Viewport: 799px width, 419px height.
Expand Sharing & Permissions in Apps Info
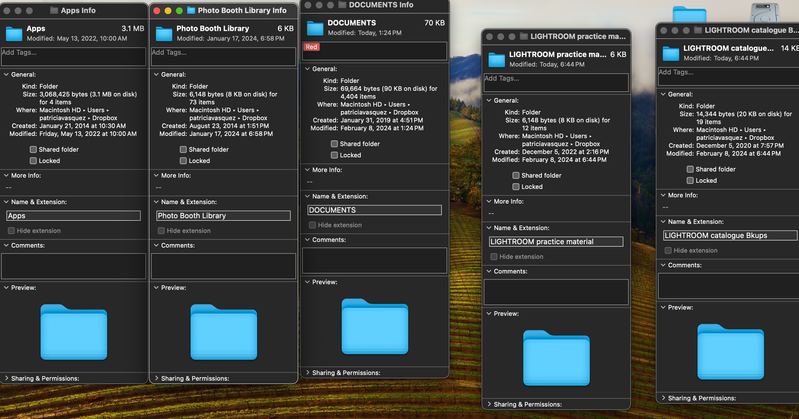point(7,378)
